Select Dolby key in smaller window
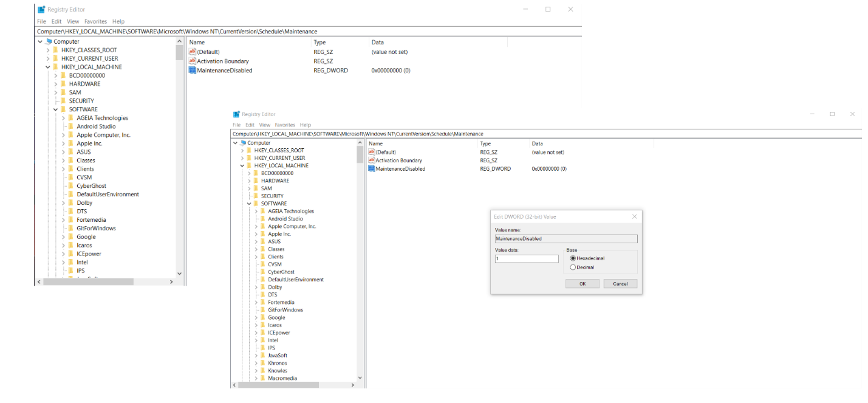868x403 pixels. 84,202
